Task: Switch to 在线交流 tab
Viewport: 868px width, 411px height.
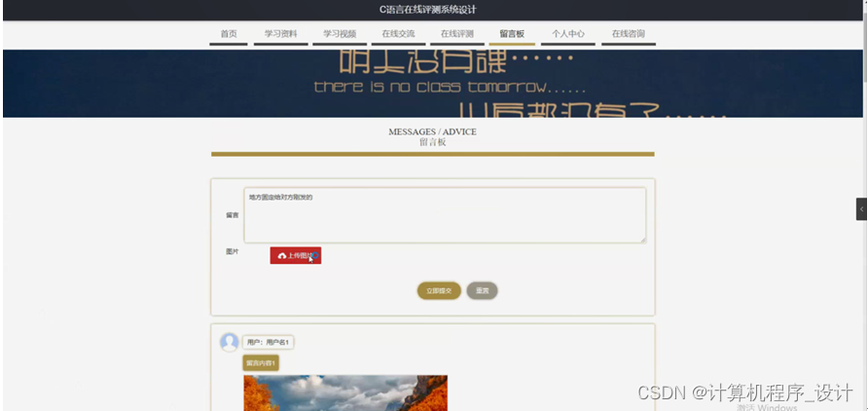Action: [399, 34]
